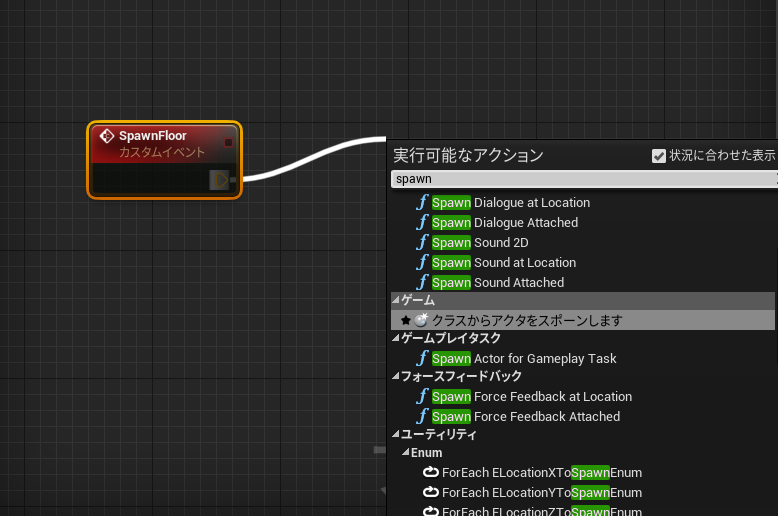The width and height of the screenshot is (778, 516).
Task: Select Spawn Dialogue Attached function
Action: coord(505,223)
